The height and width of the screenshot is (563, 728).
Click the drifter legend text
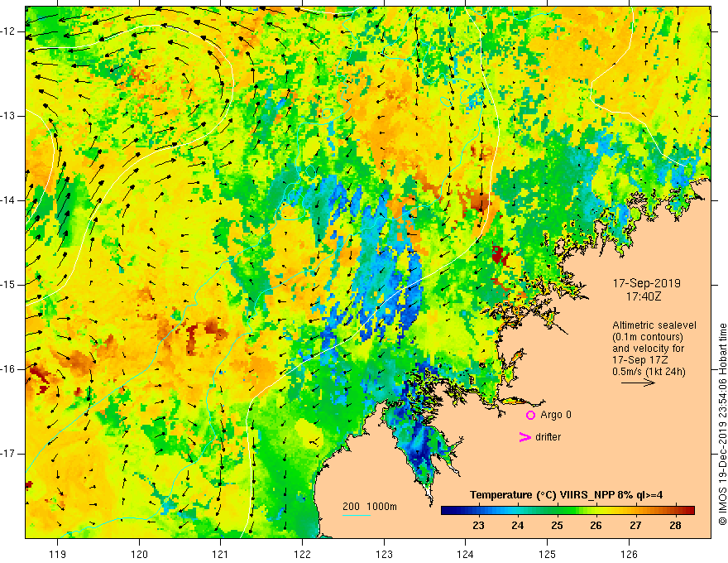tap(548, 437)
